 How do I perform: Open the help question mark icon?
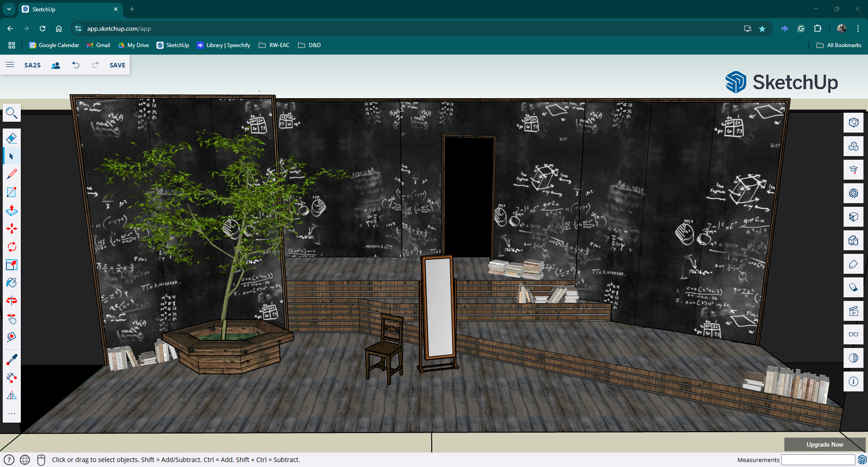[9, 460]
